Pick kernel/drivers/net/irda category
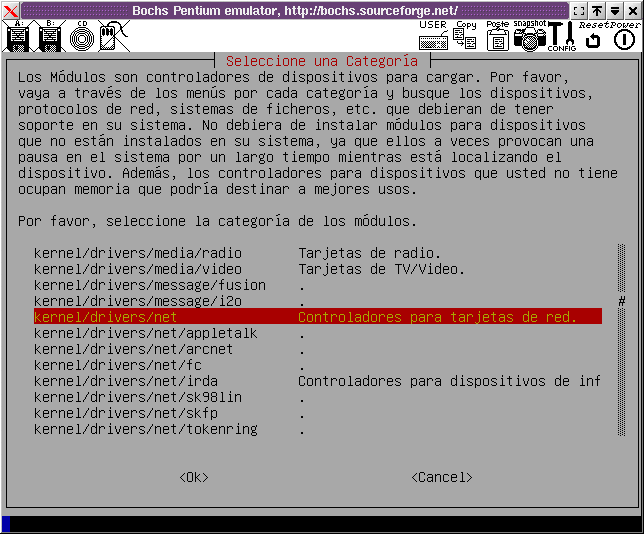644x534 pixels. pos(125,381)
